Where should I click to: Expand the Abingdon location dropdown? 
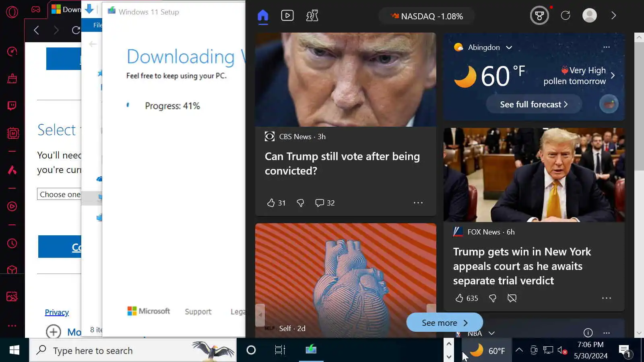pyautogui.click(x=509, y=47)
